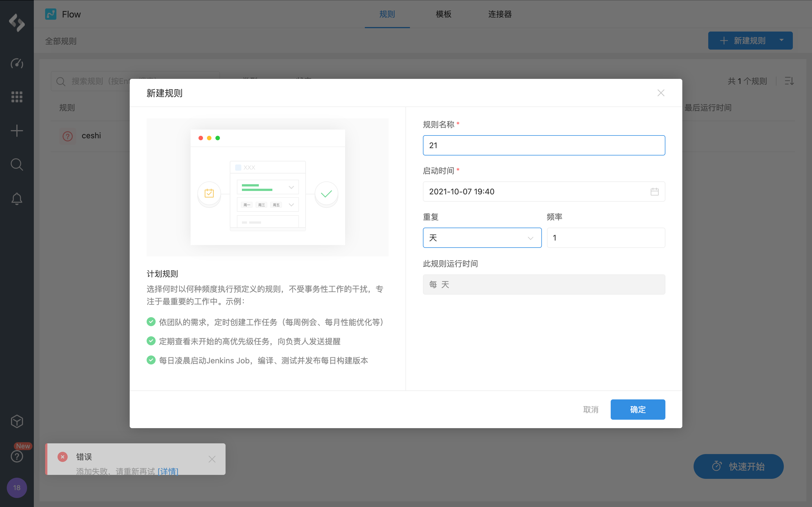Viewport: 812px width, 507px height.
Task: Click the 规则名称 input field
Action: [x=544, y=145]
